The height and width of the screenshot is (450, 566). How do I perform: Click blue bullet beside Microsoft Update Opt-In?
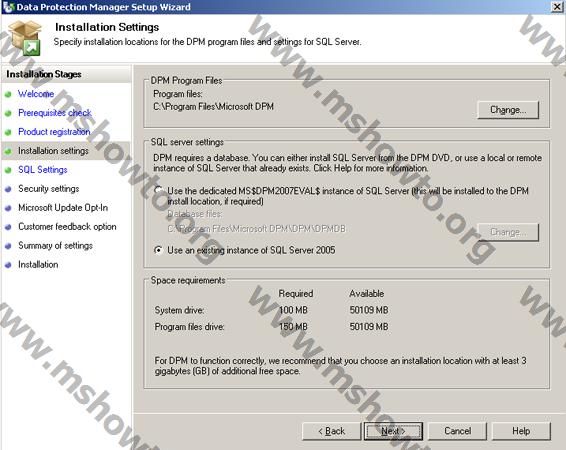pos(8,208)
